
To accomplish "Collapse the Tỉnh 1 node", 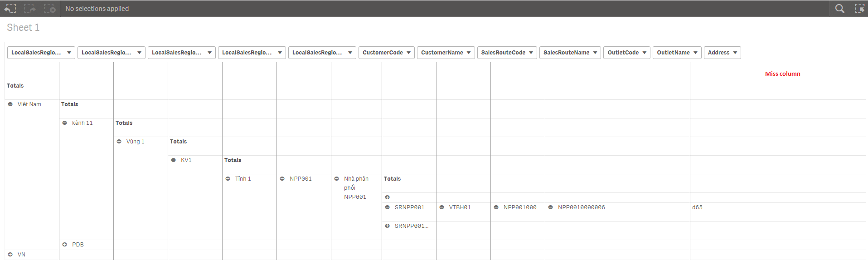I will coord(228,179).
